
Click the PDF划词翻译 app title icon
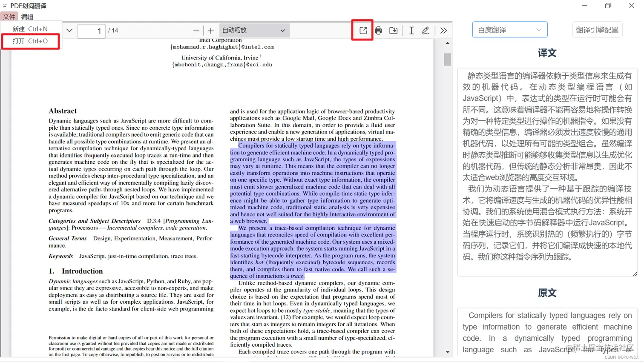[5, 6]
